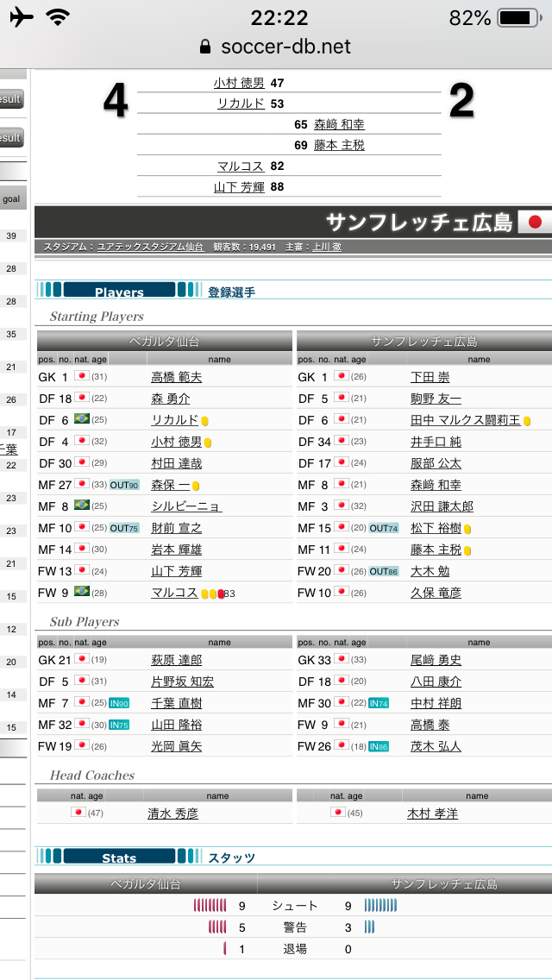Click the OUT86 badge next to 大木 勉
The width and height of the screenshot is (552, 980).
pos(384,571)
